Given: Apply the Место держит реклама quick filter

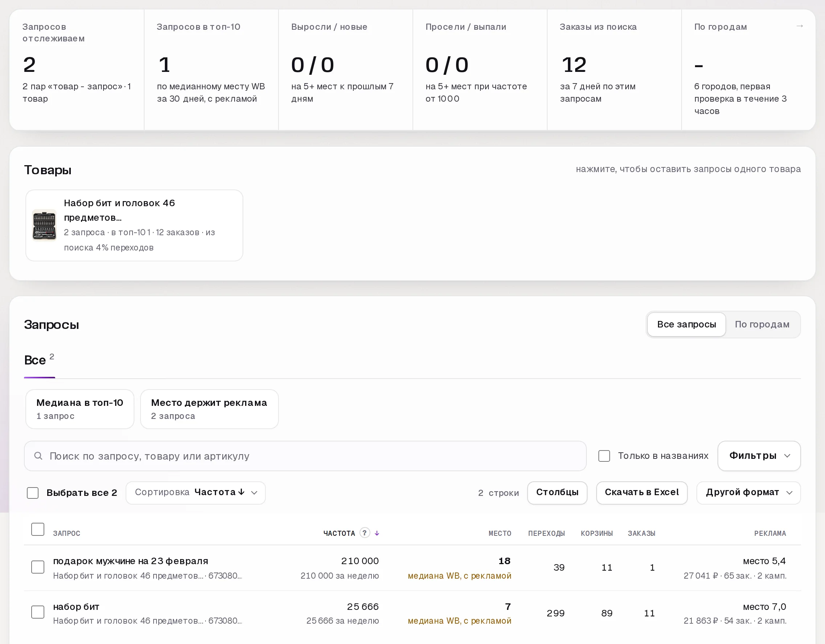Looking at the screenshot, I should tap(209, 409).
